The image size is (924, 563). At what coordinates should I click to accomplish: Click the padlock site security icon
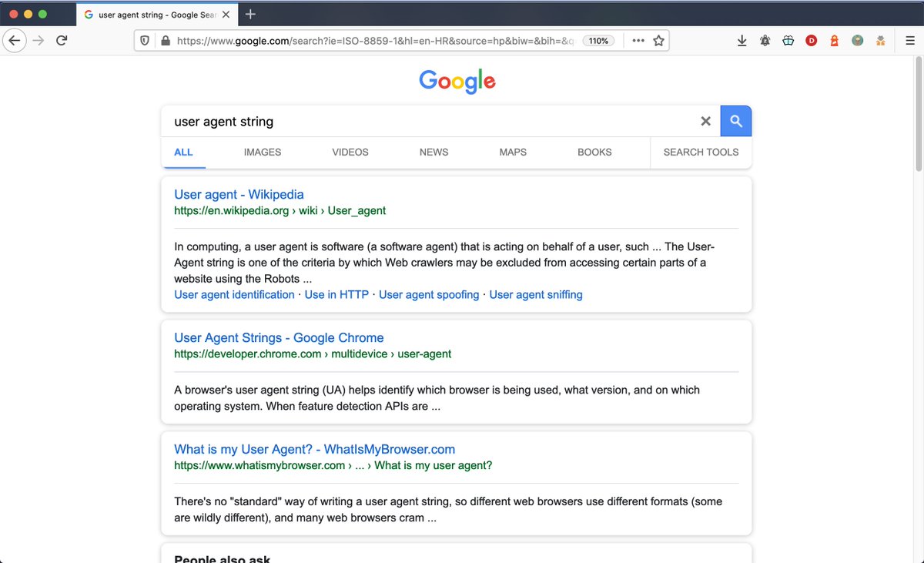(x=164, y=41)
